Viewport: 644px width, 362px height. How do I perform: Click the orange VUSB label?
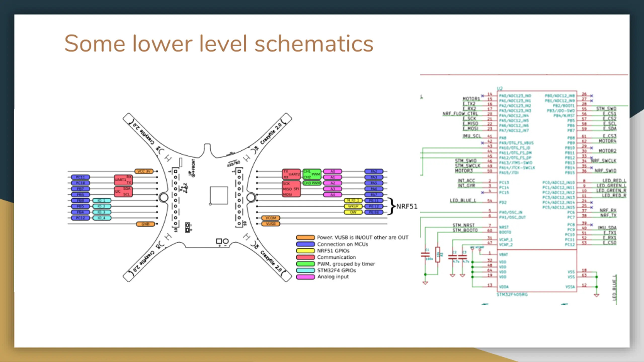pyautogui.click(x=271, y=224)
